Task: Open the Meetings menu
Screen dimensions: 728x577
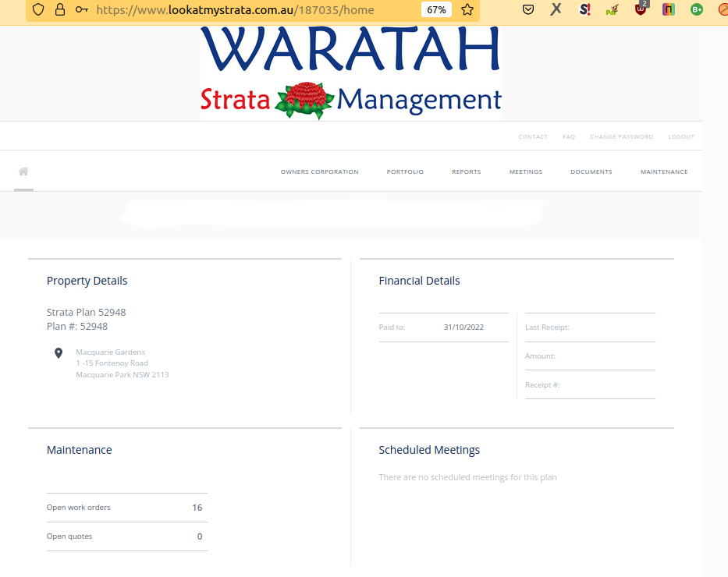Action: pyautogui.click(x=526, y=172)
